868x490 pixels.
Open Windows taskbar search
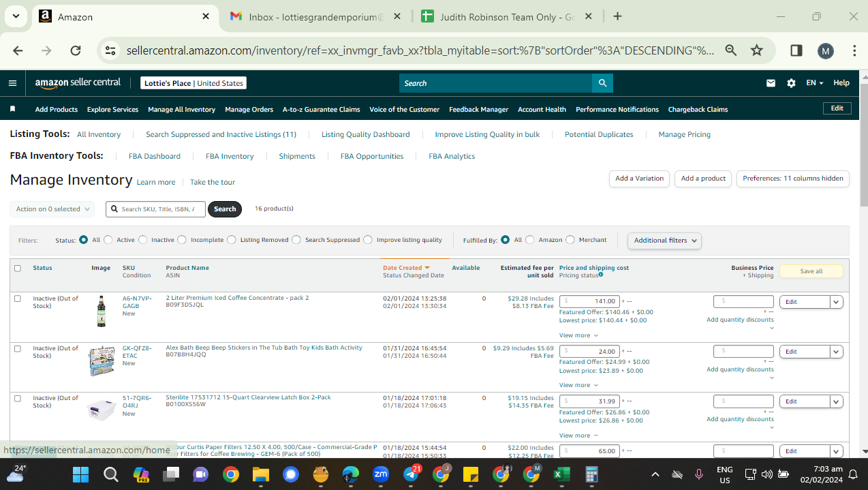point(111,474)
